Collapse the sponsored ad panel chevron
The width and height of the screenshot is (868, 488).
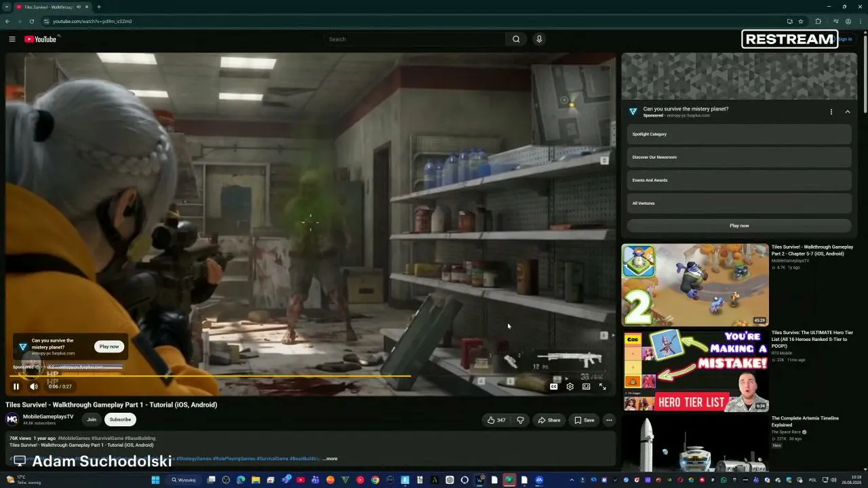[847, 112]
